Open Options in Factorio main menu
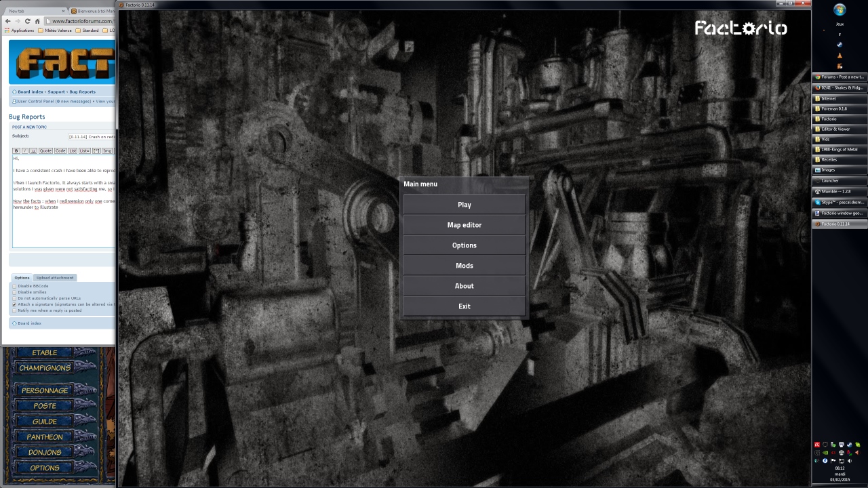The width and height of the screenshot is (868, 488). 464,245
